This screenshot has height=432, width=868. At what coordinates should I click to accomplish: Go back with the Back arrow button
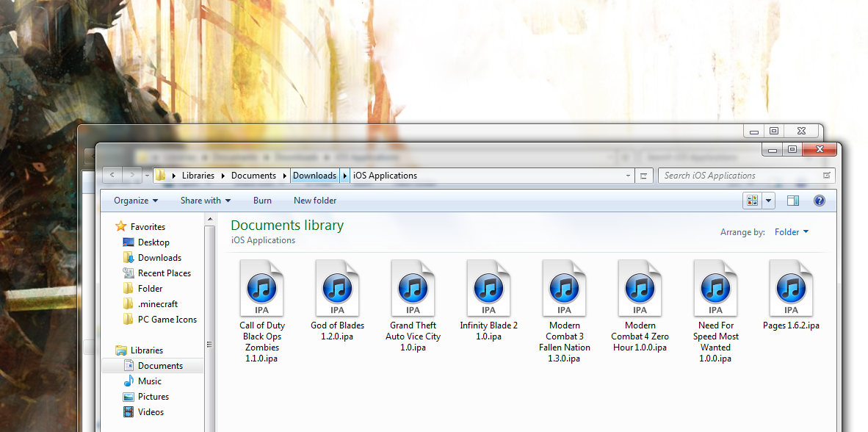click(x=112, y=175)
